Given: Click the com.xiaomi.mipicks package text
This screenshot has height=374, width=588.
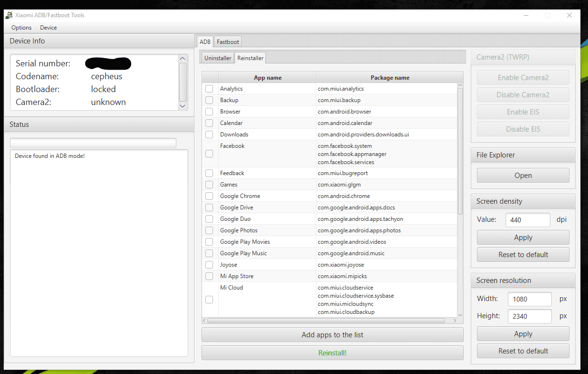Looking at the screenshot, I should pos(342,276).
